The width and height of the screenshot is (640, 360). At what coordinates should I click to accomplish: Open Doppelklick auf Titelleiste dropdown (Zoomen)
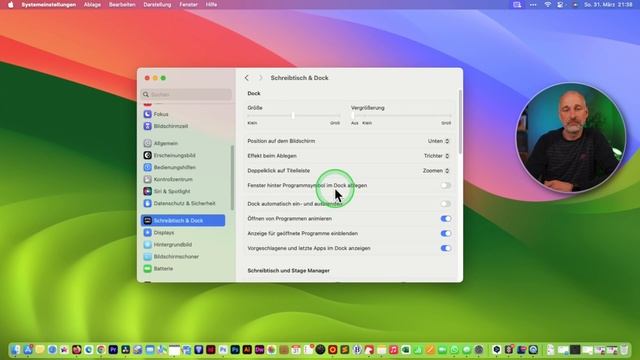[x=436, y=171]
